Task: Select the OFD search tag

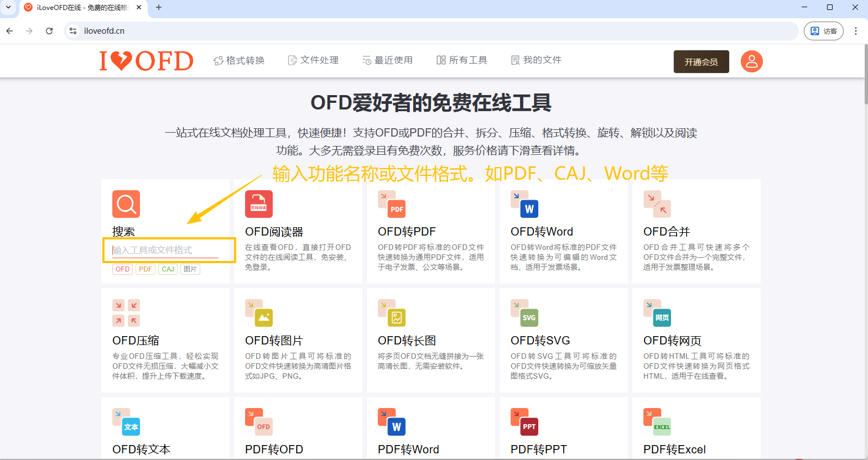Action: pos(123,269)
